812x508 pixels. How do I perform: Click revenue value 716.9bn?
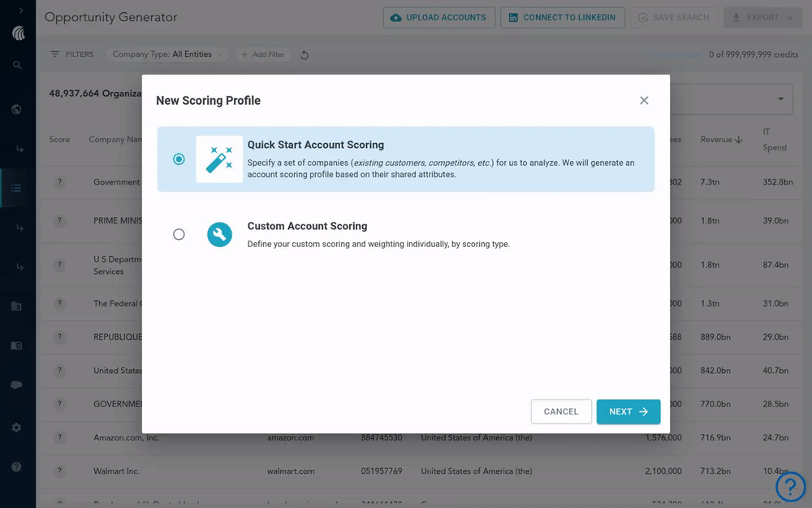tap(715, 437)
